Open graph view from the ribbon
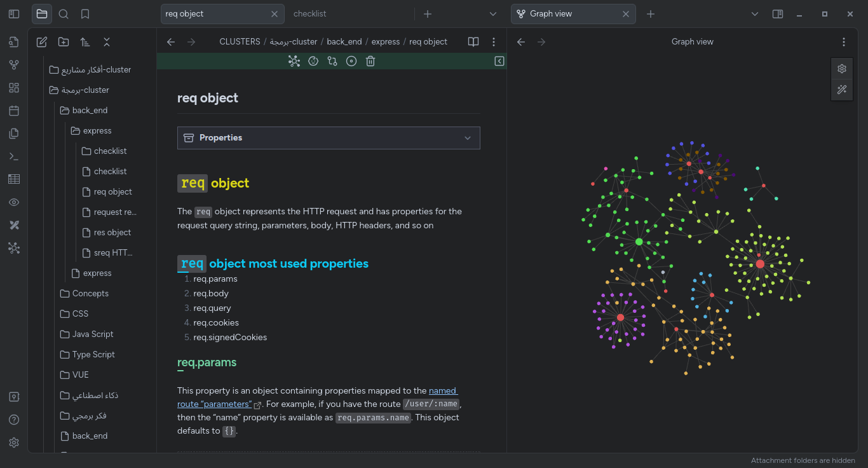This screenshot has width=868, height=468. (14, 65)
